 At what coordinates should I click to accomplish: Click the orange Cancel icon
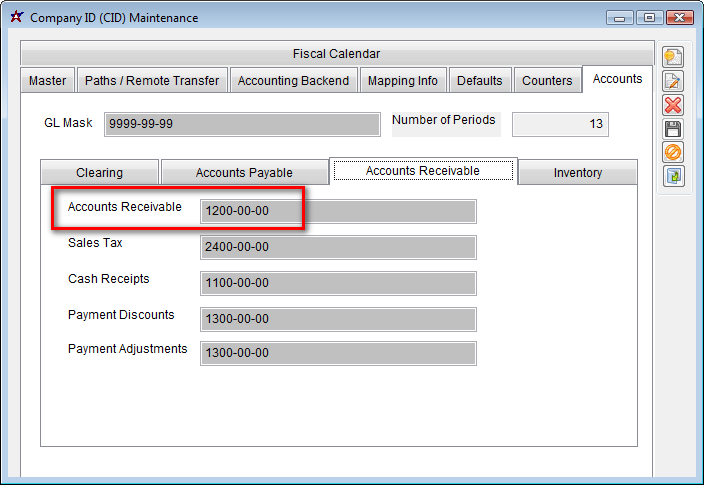click(x=673, y=153)
